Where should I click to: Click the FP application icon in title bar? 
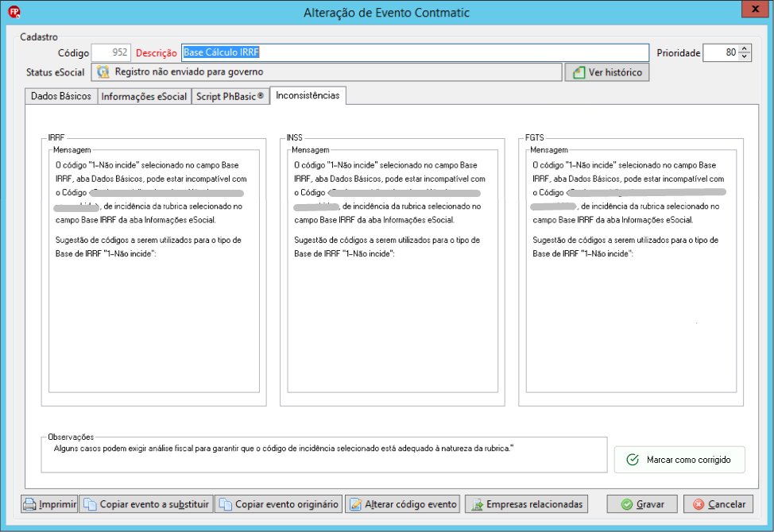point(14,11)
